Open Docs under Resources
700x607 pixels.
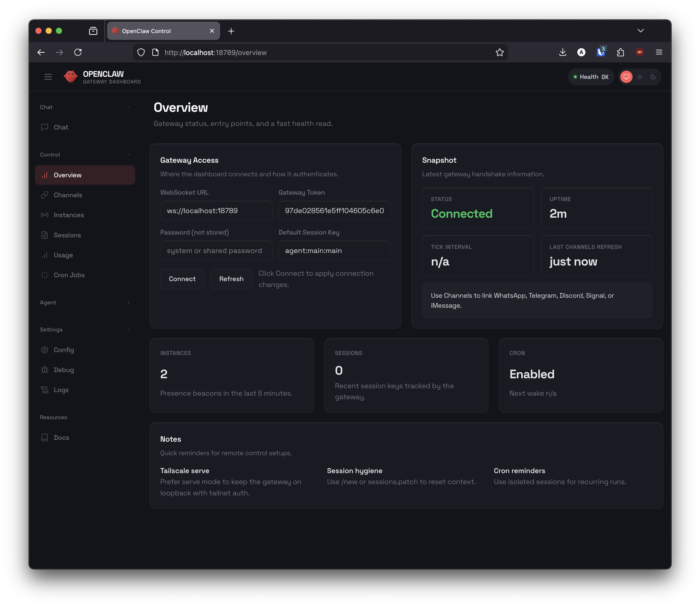point(85,438)
